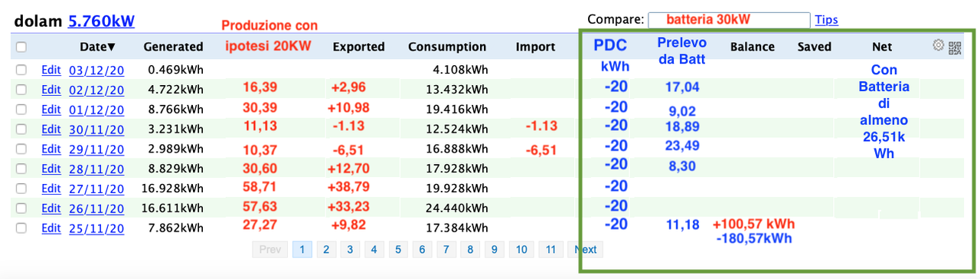Check the box for 02/12/20 row
980x279 pixels.
click(x=21, y=90)
